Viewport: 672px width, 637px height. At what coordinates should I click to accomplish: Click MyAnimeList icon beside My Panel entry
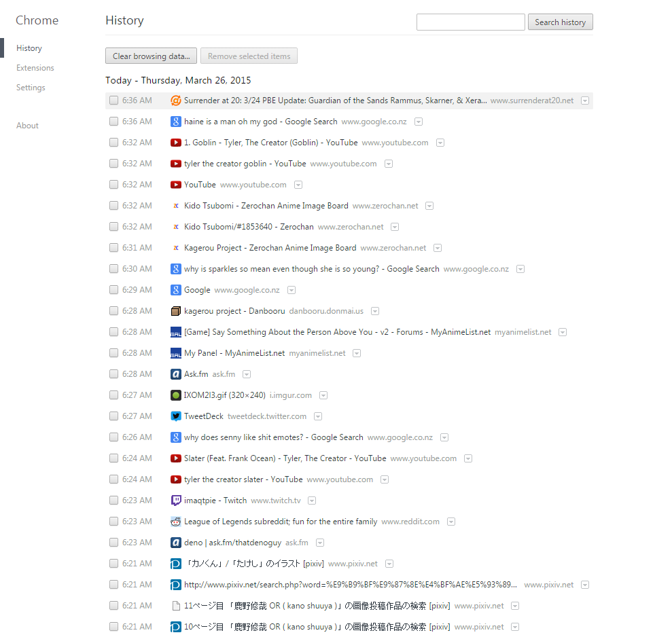[176, 353]
